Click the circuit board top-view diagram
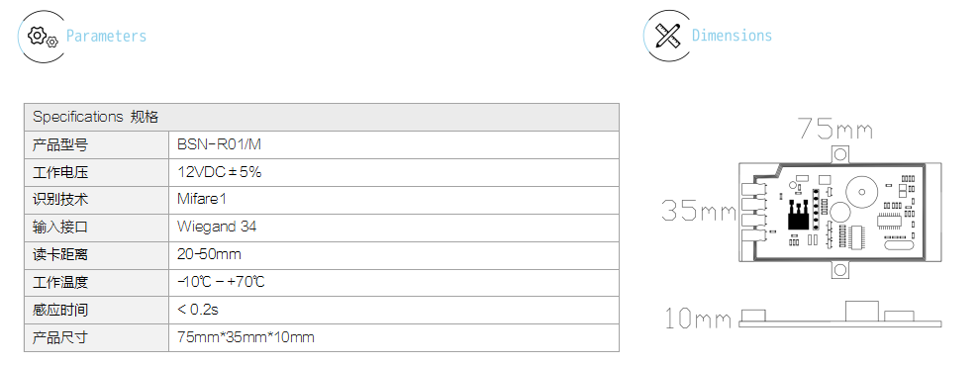 coord(840,212)
